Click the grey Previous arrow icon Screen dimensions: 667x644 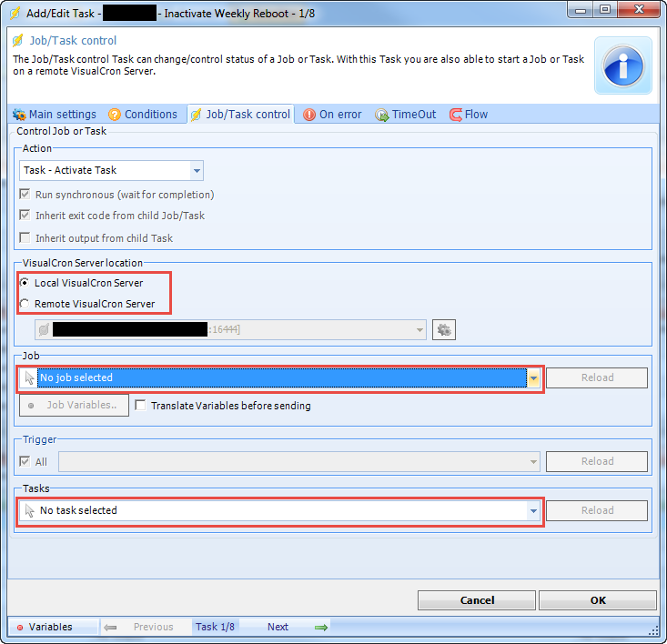click(x=110, y=627)
